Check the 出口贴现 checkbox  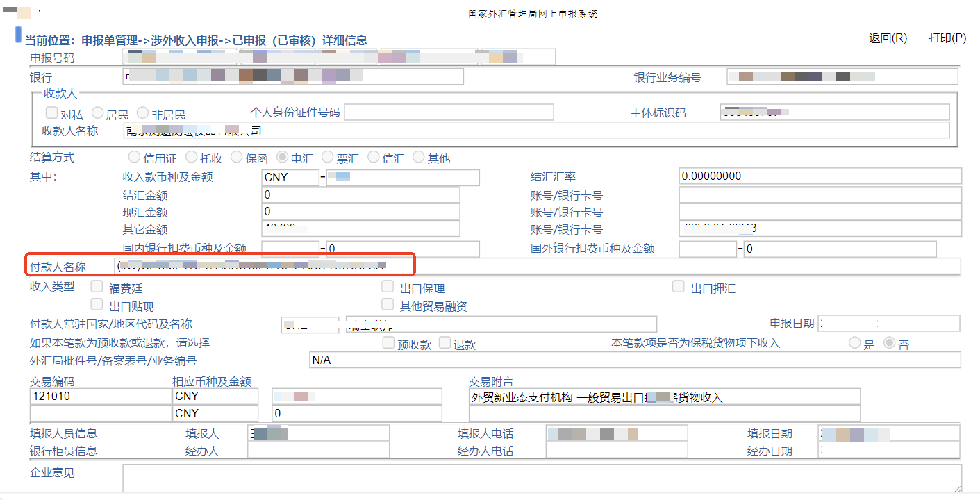point(97,303)
